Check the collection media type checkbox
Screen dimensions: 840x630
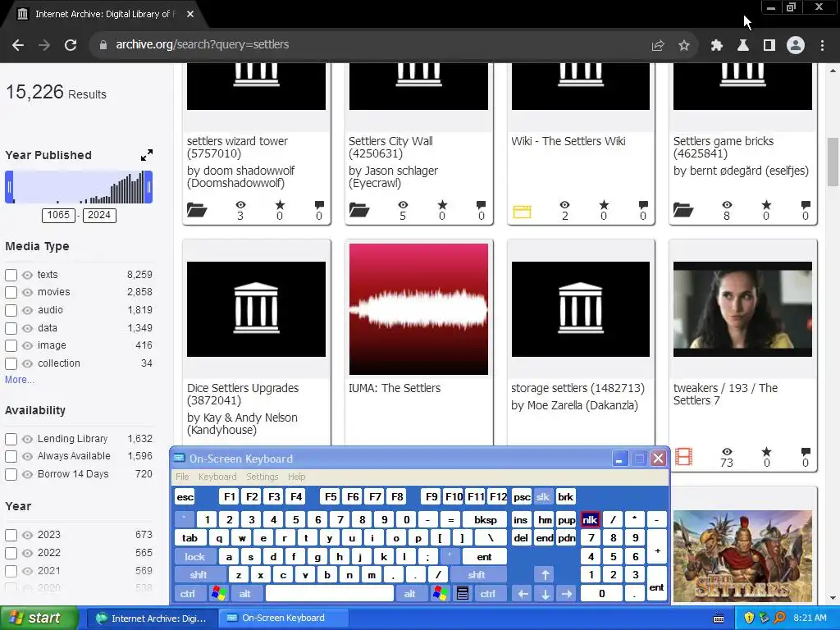(11, 363)
